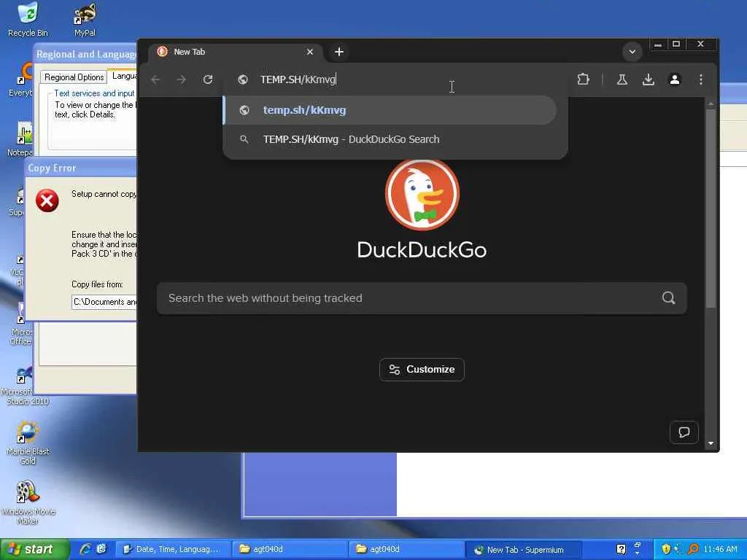747x560 pixels.
Task: Switch to New Tab - Supermium taskbar item
Action: [523, 550]
